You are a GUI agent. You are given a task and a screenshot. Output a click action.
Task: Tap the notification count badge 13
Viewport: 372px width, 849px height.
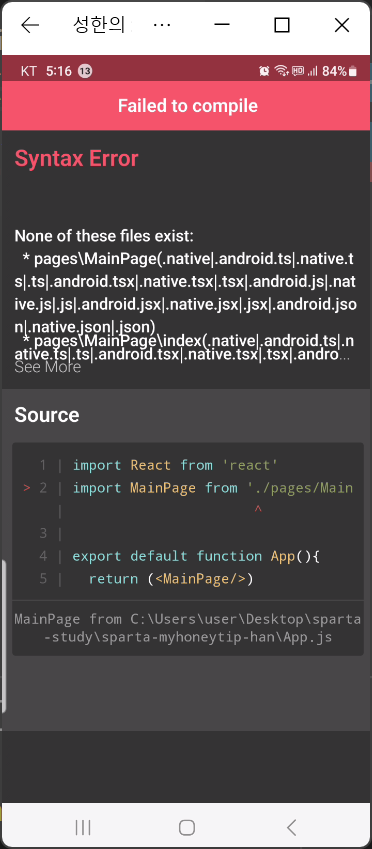pos(84,71)
